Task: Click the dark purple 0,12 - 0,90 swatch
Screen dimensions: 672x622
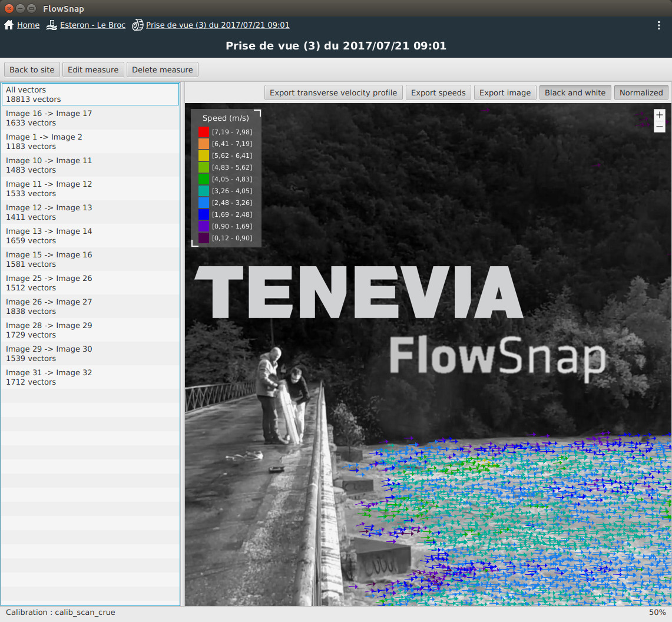Action: click(204, 238)
